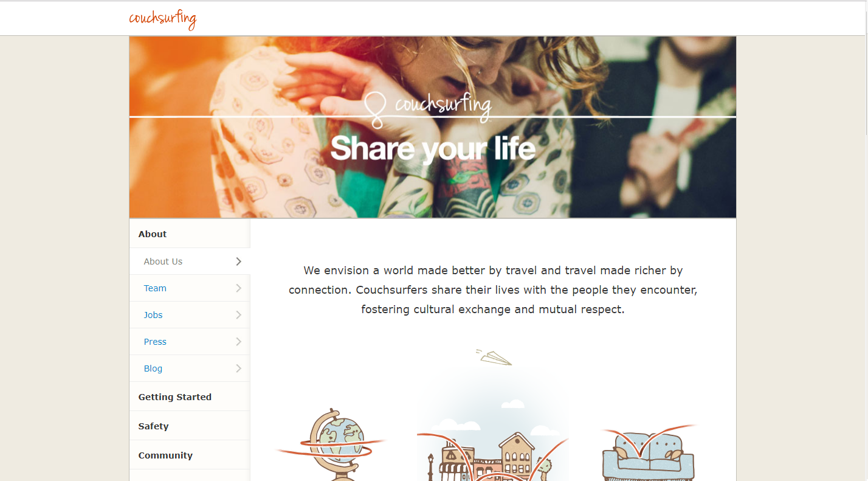Click the orange couchsurfing logo in header
This screenshot has width=868, height=481.
click(163, 18)
